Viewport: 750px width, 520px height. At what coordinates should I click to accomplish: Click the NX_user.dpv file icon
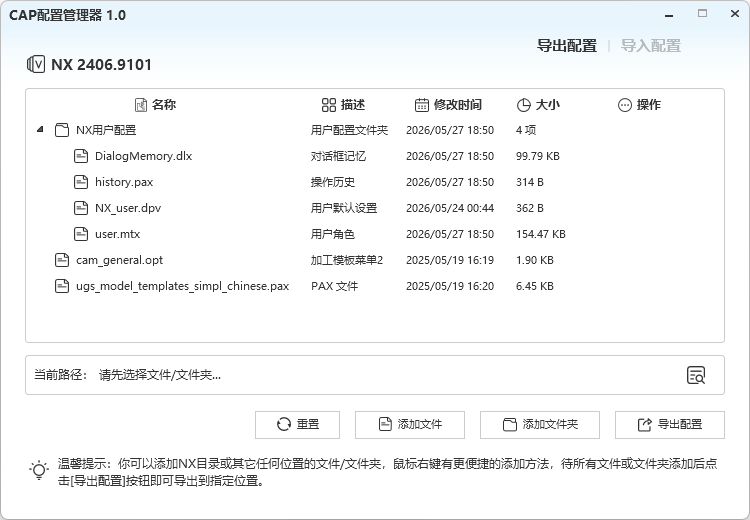point(81,208)
